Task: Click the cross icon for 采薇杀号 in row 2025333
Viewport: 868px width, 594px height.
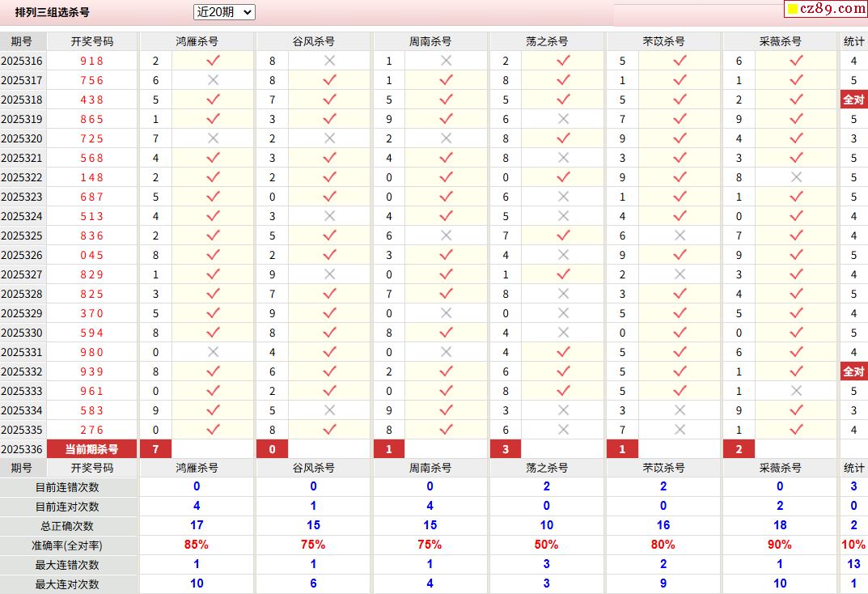Action: [x=796, y=391]
